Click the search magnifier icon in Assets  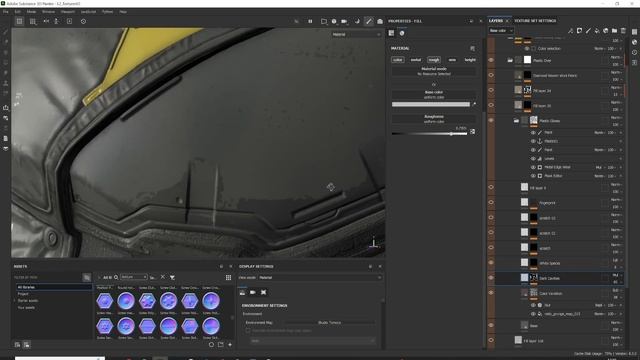click(116, 277)
